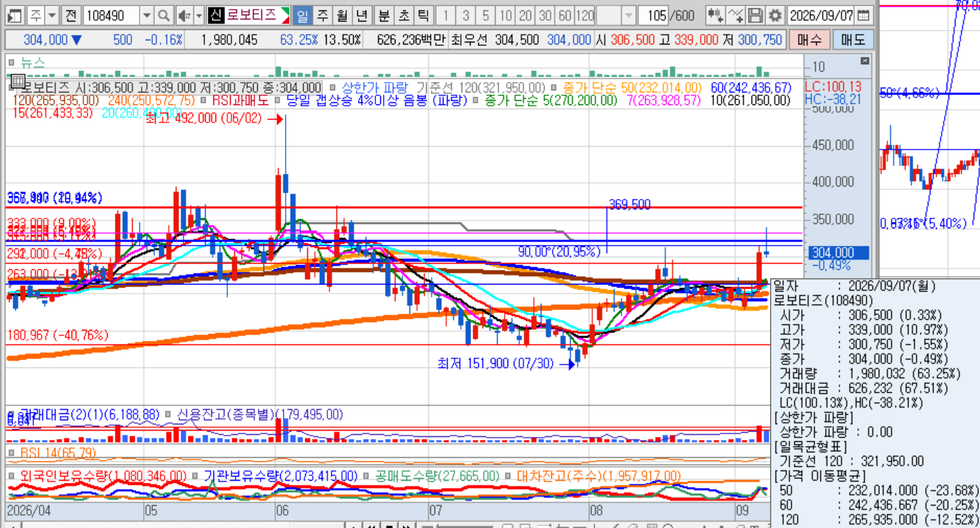Close the news panel with its X button
Image resolution: width=980 pixels, height=528 pixels.
pos(865,61)
